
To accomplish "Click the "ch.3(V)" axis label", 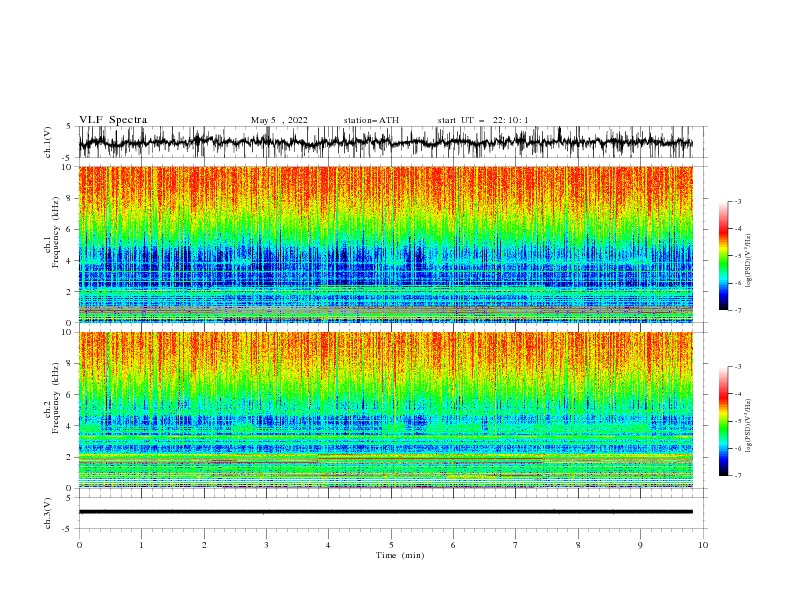I will [x=48, y=513].
